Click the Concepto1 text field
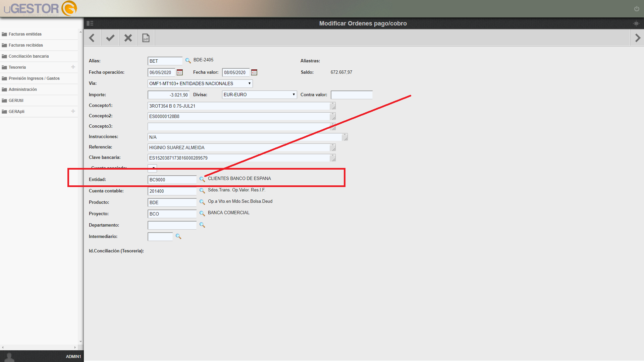 241,106
